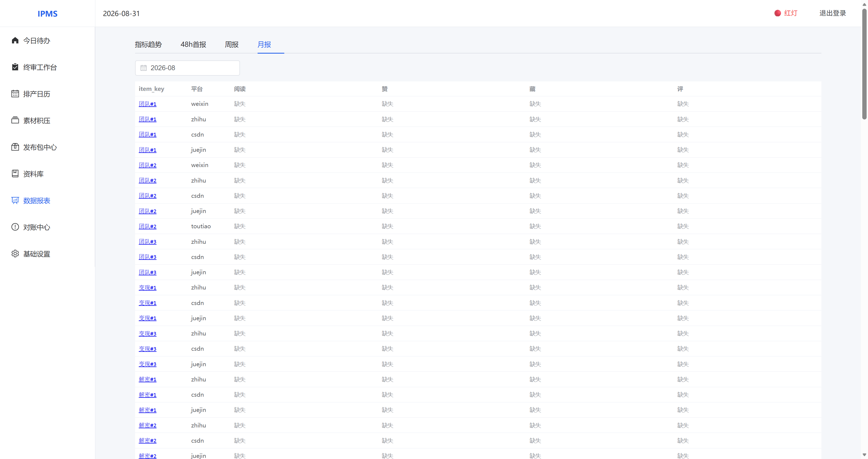This screenshot has width=868, height=459.
Task: Click the page vertical scrollbar thumb
Action: (864, 64)
